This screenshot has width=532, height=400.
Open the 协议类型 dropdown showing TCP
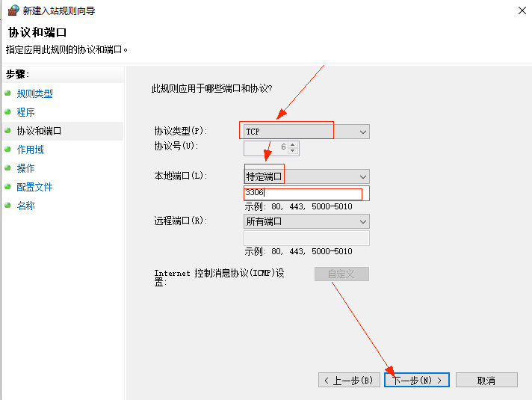pos(306,132)
